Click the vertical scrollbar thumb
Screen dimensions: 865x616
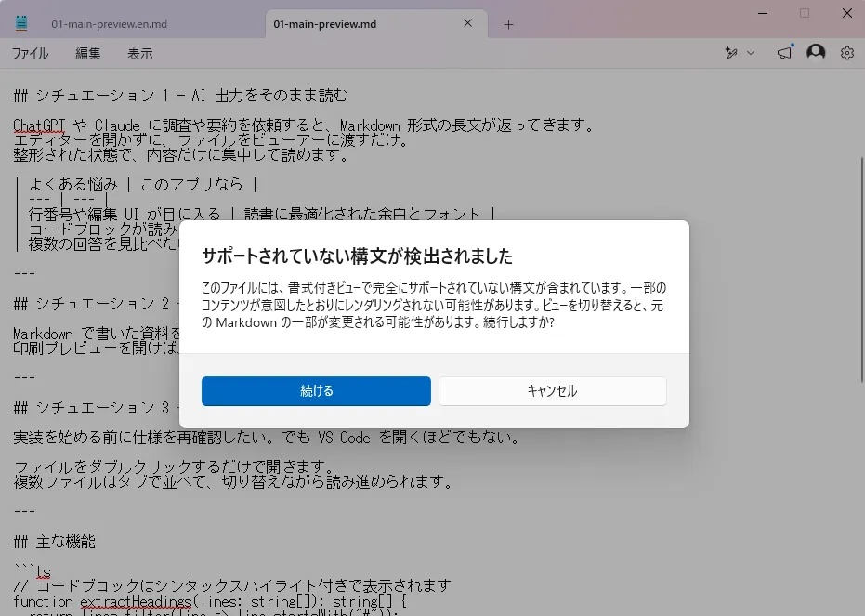[861, 269]
